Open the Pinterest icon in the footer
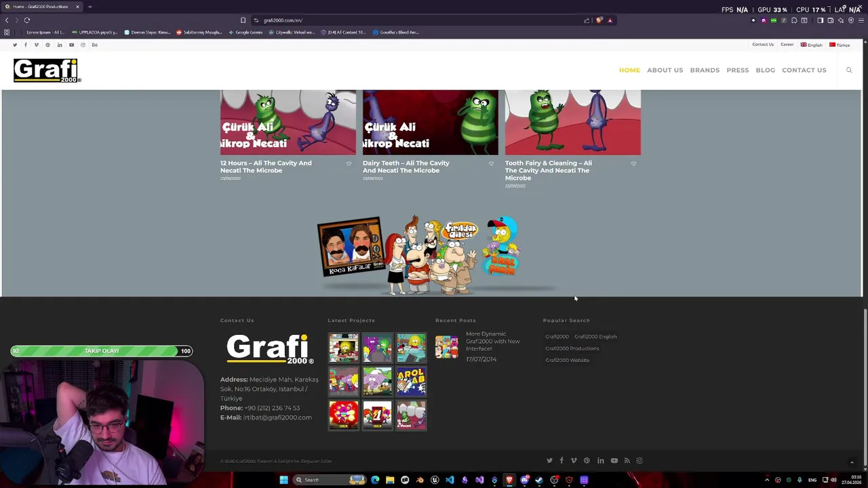 [x=587, y=461]
